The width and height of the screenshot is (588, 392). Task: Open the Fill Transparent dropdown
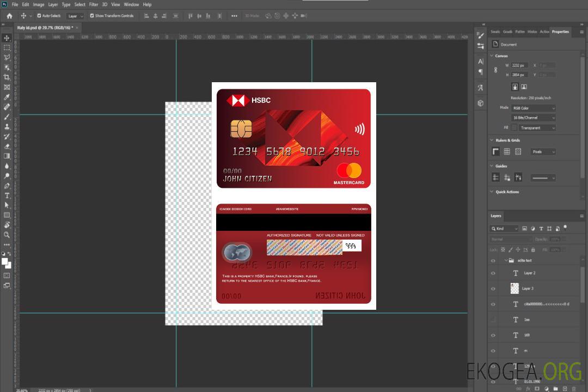pos(537,128)
